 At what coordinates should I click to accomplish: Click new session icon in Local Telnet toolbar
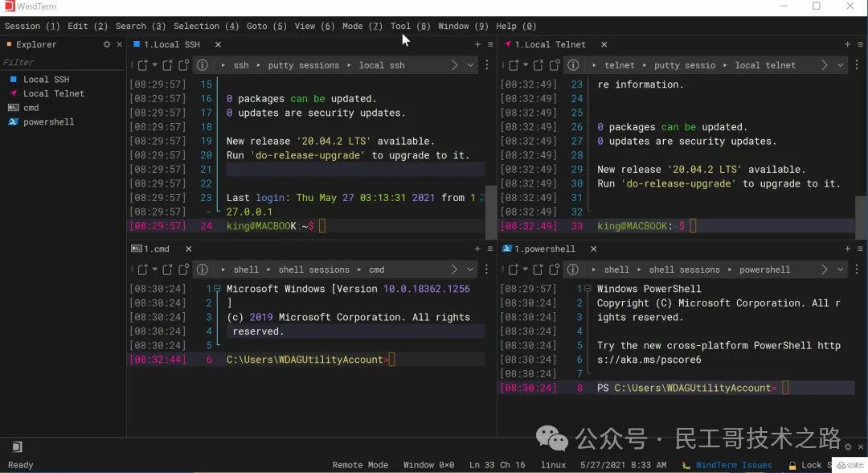click(x=514, y=65)
